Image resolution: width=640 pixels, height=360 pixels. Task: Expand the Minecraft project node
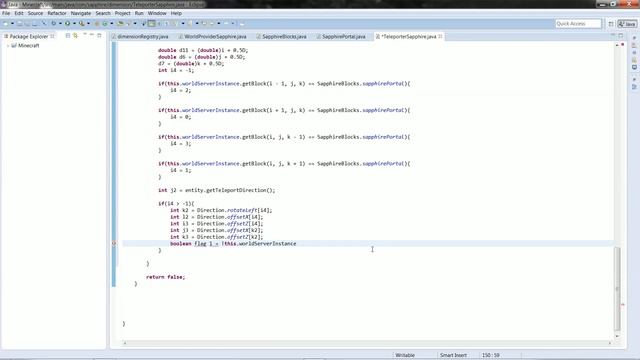pos(7,46)
